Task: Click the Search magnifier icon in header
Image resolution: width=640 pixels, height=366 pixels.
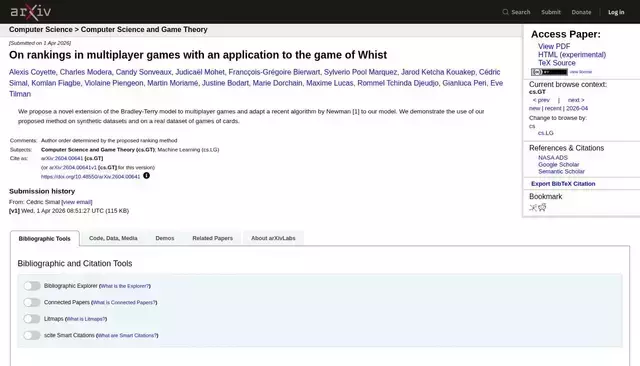Action: 505,12
